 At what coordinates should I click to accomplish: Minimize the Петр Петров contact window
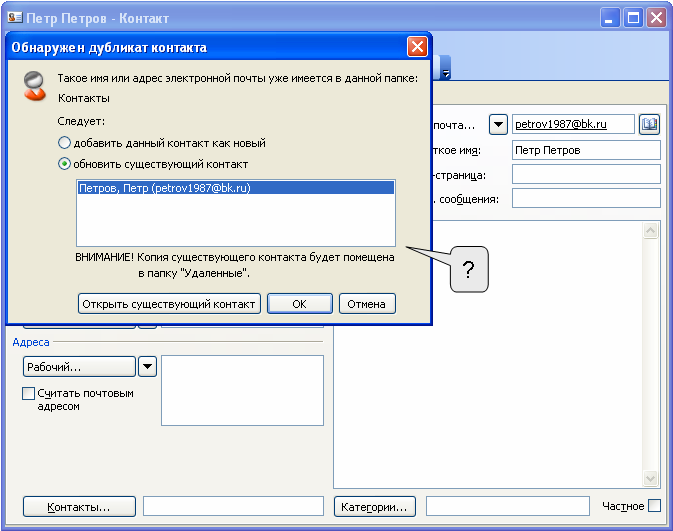point(609,18)
